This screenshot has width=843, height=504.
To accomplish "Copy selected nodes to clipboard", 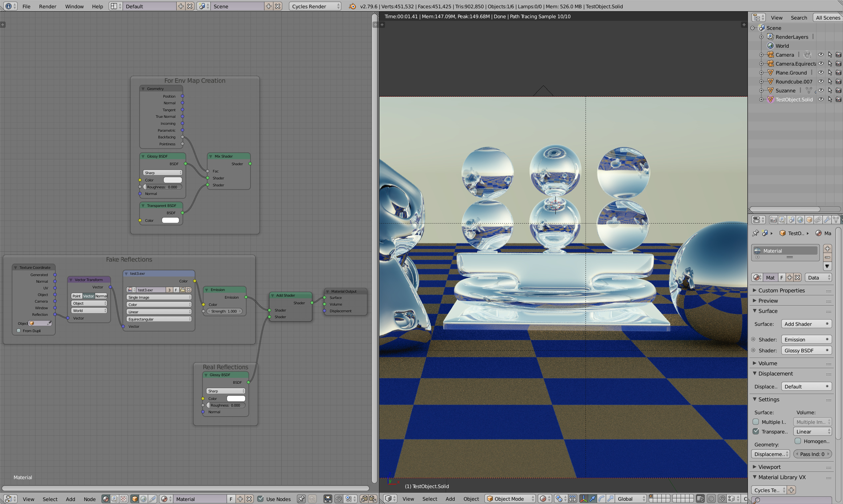I will (364, 499).
